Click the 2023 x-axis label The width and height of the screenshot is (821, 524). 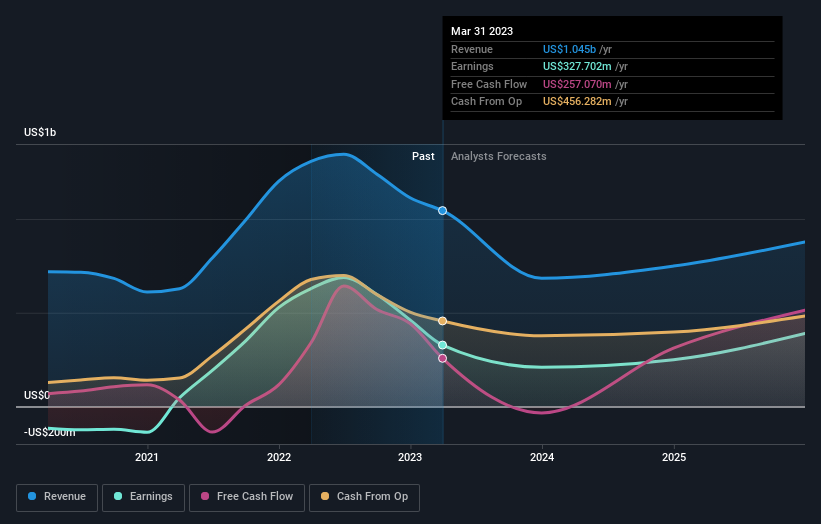(410, 457)
